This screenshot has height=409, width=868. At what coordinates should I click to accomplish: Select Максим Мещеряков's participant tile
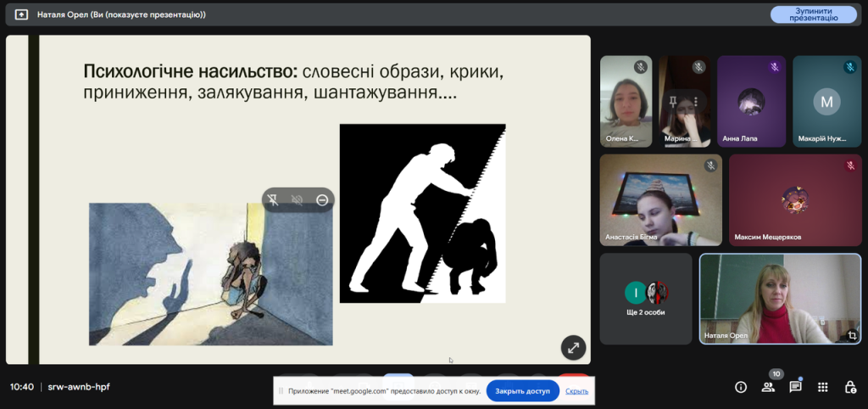pyautogui.click(x=794, y=200)
